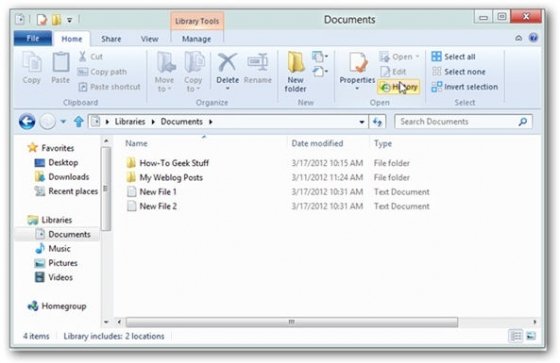Image resolution: width=560 pixels, height=363 pixels.
Task: Sort by the Type column header
Action: pyautogui.click(x=383, y=143)
